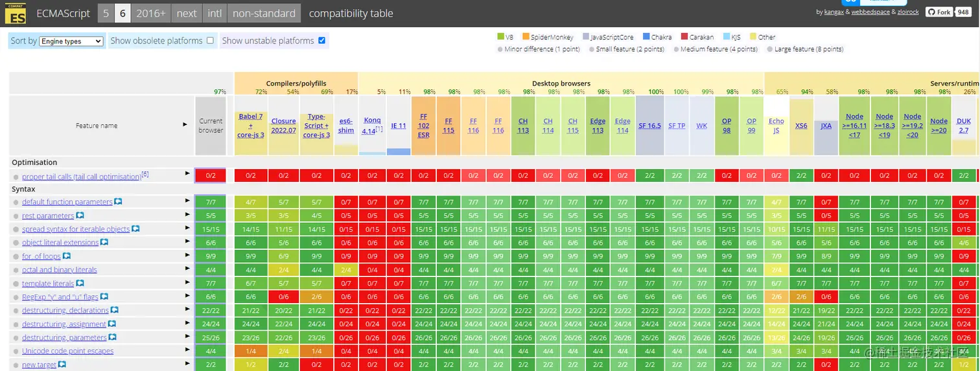Image resolution: width=980 pixels, height=371 pixels.
Task: Click the XS6 column header
Action: [x=801, y=126]
